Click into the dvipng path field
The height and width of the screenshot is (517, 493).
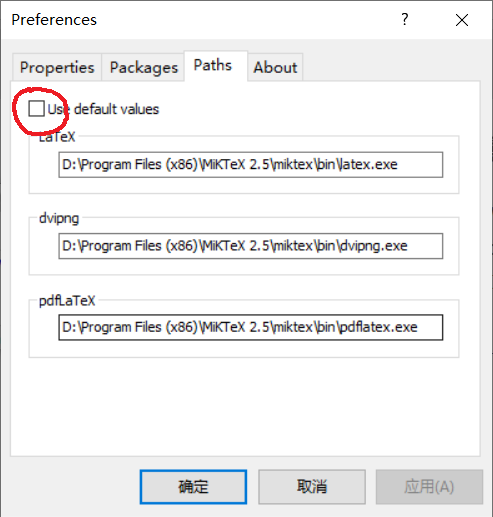tap(251, 246)
